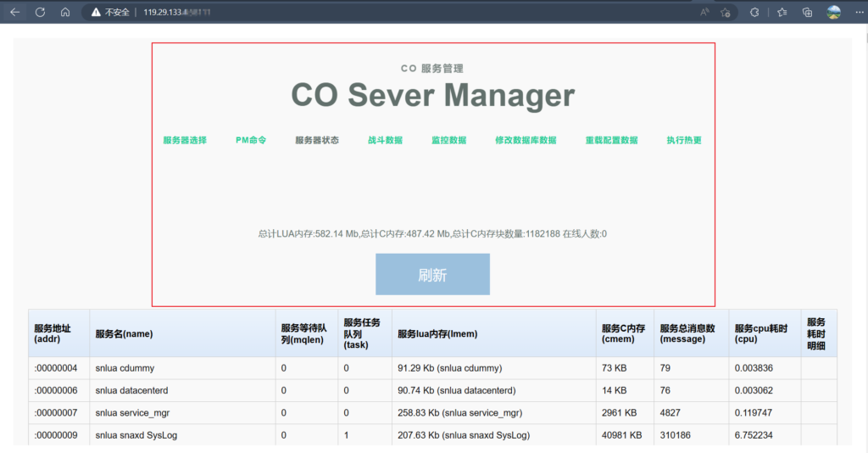Screen dimensions: 868x453
Task: Go to the 监控数据 section
Action: click(x=448, y=140)
